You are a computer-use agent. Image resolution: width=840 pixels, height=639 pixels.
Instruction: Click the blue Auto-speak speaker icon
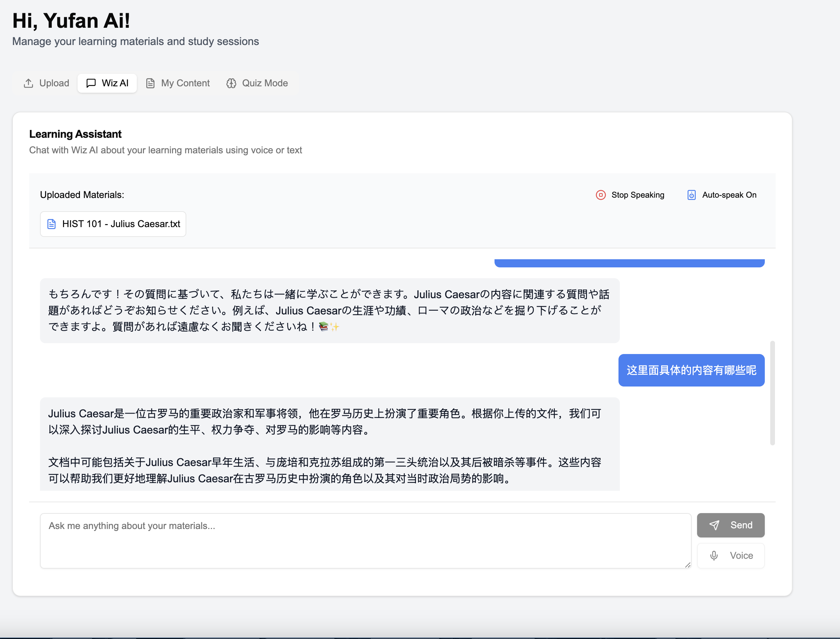pos(691,195)
